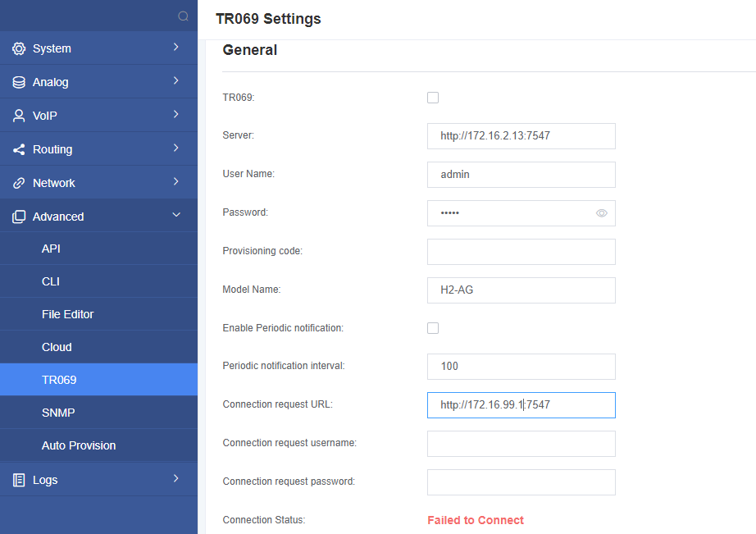This screenshot has width=756, height=534.
Task: Tick the Enable Periodic notification checkbox
Action: (x=433, y=328)
